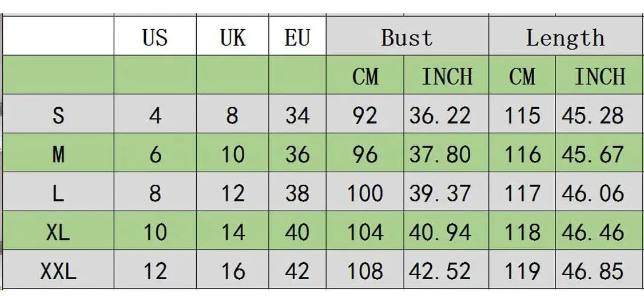Click the EU column header
The height and width of the screenshot is (297, 644).
297,35
